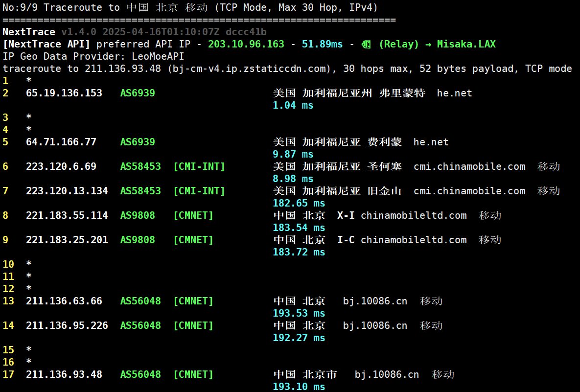Viewport: 580px width, 392px height.
Task: Click the Misaka.LAX text in the API line
Action: tap(466, 44)
